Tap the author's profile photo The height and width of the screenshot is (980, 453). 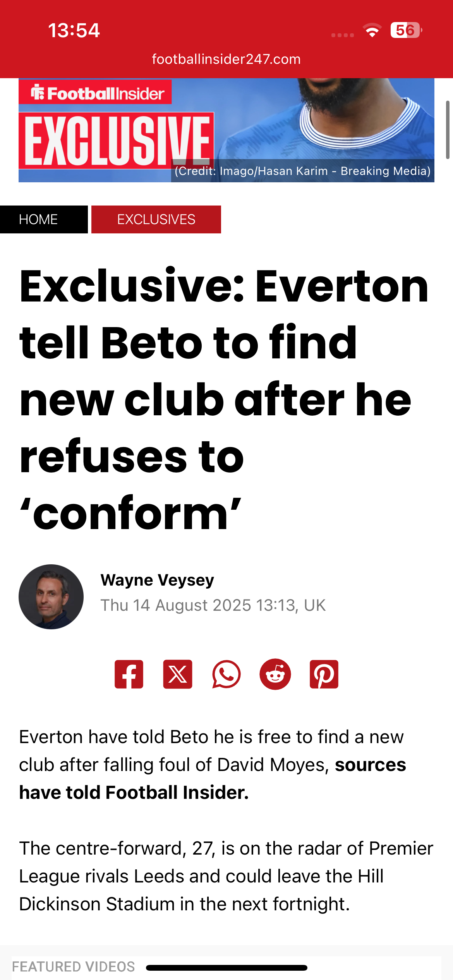point(51,596)
